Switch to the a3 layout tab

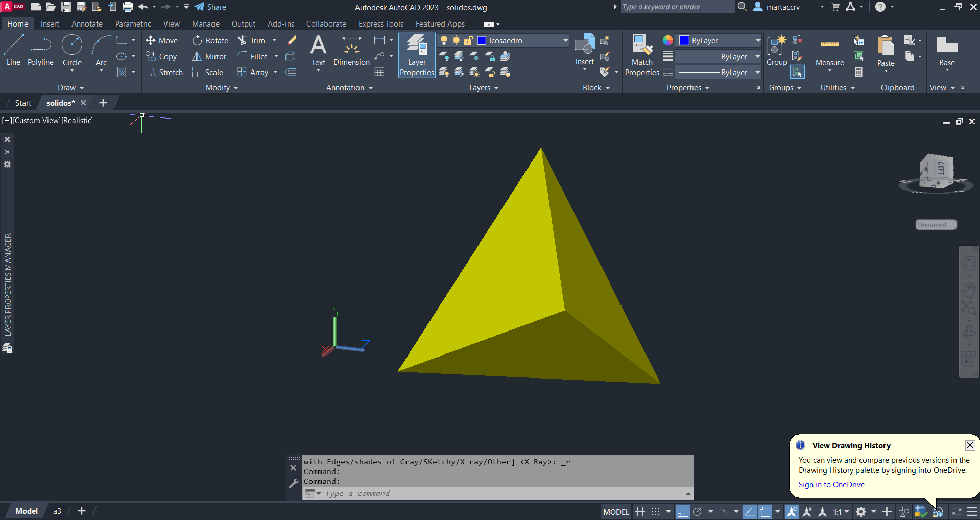pos(57,511)
